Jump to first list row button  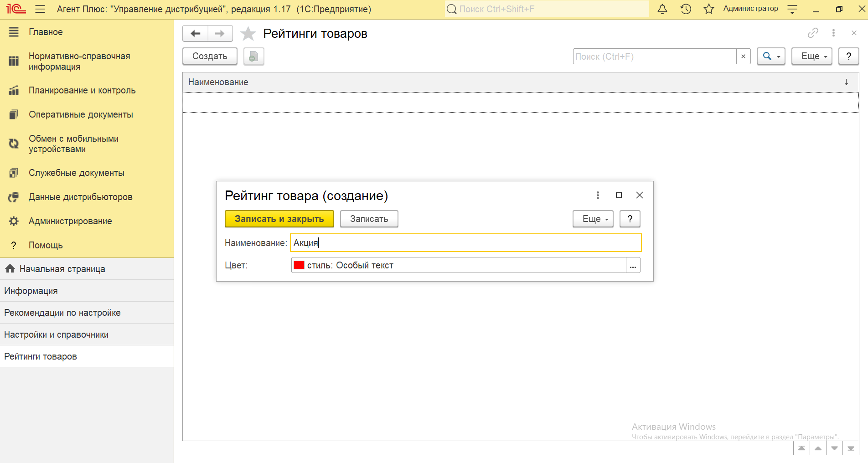[x=801, y=448]
